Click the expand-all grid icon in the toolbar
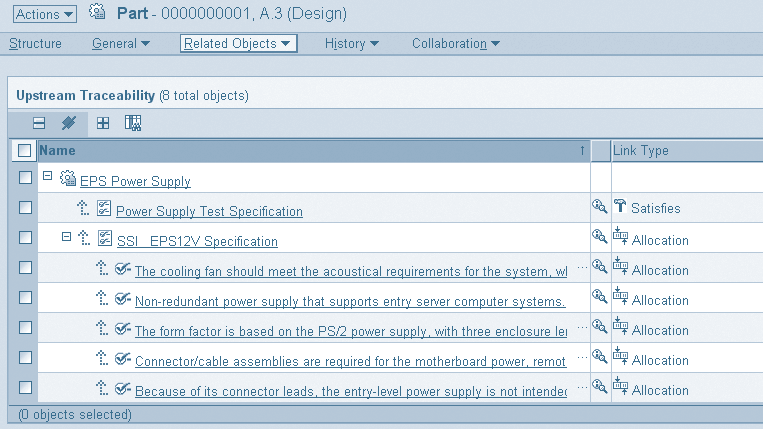The image size is (763, 429). 103,124
